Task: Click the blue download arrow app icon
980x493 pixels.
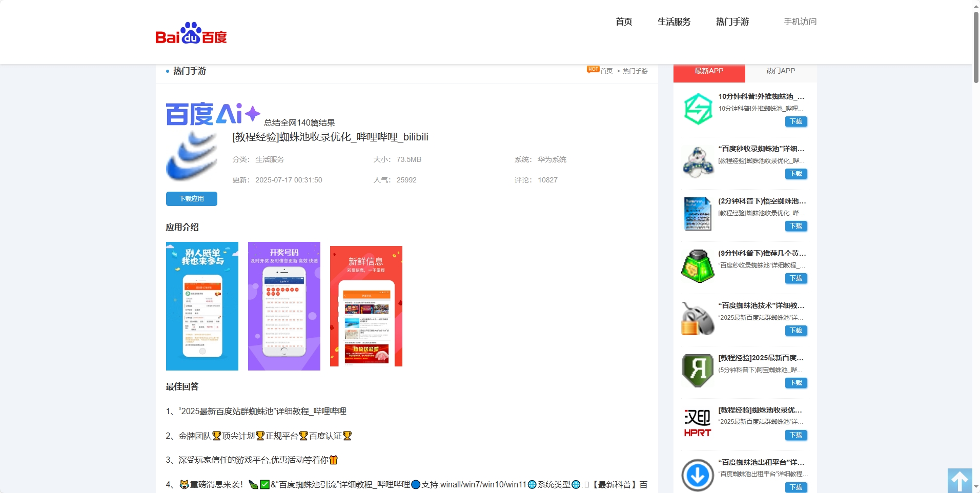Action: tap(698, 475)
